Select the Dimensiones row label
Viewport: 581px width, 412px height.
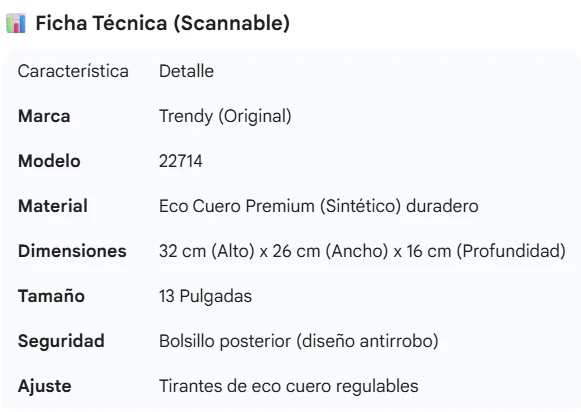(72, 251)
